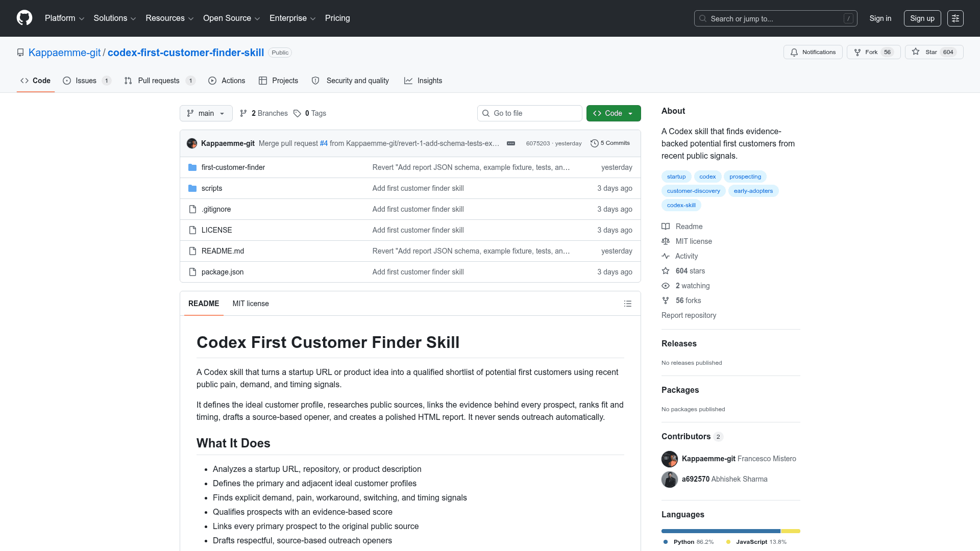Click the early-adopters topic tag
This screenshot has width=980, height=551.
coord(753,191)
